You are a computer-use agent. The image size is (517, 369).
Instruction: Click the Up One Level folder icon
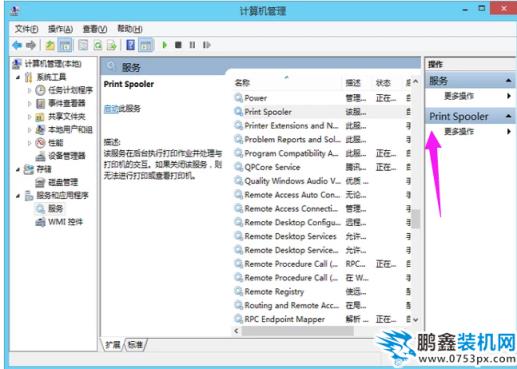pyautogui.click(x=50, y=45)
